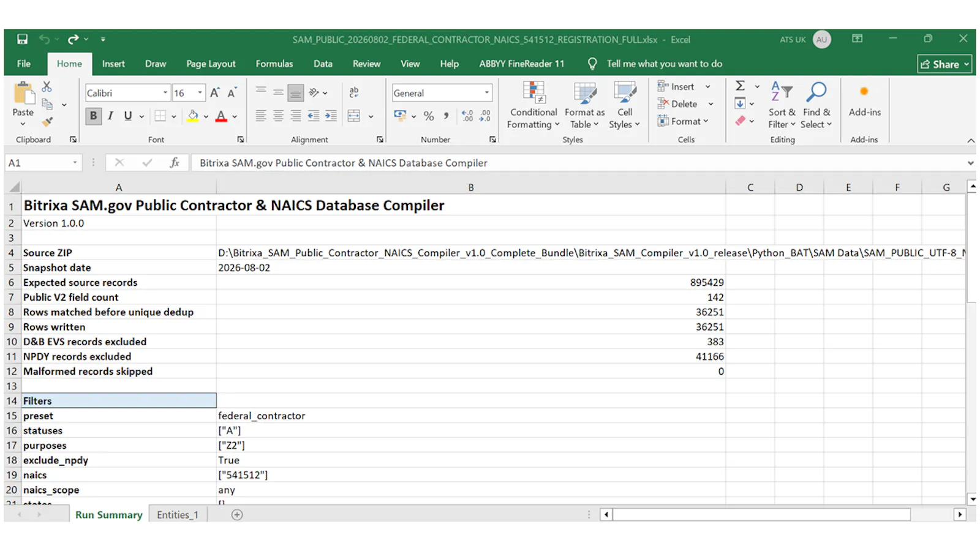Click Middle Align icon
The image size is (980, 551).
(x=278, y=93)
